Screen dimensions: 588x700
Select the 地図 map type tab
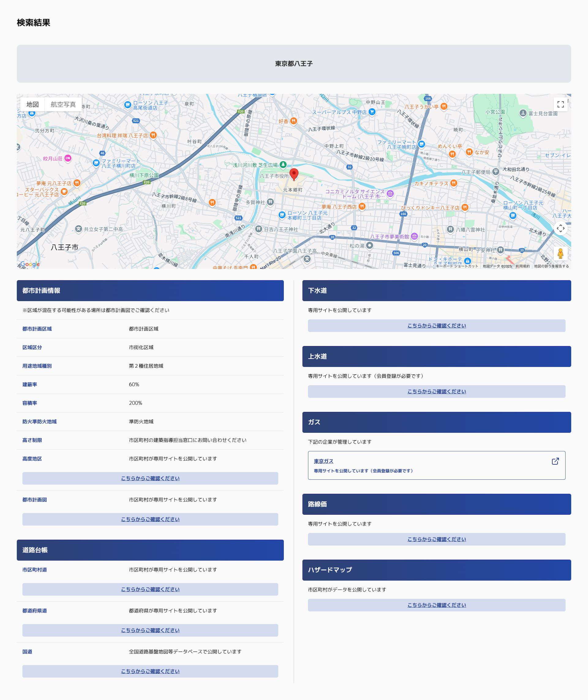tap(33, 104)
